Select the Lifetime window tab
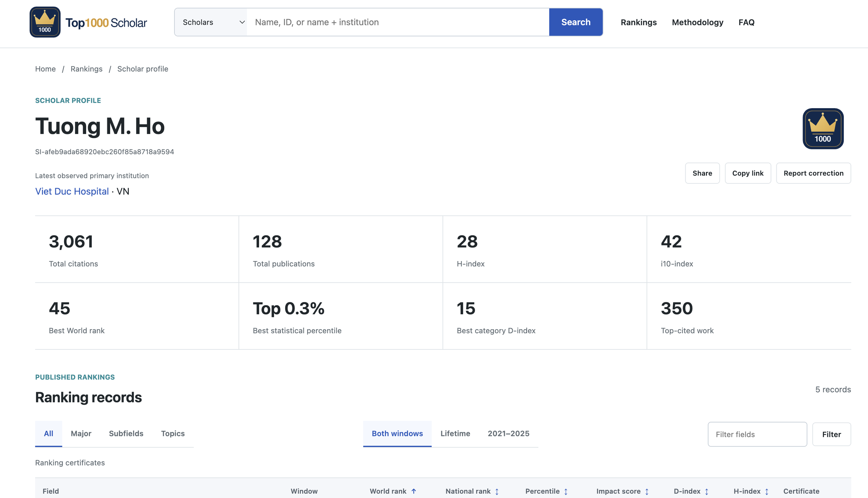 click(455, 433)
